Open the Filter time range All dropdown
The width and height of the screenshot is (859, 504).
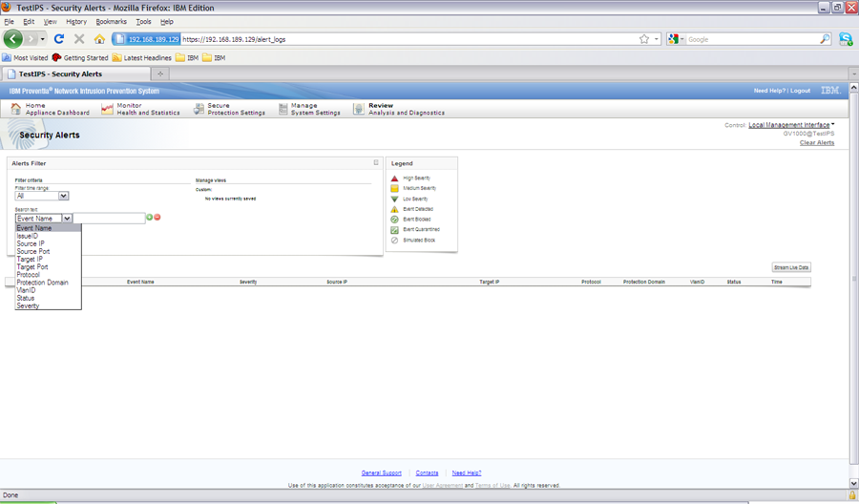pos(42,196)
